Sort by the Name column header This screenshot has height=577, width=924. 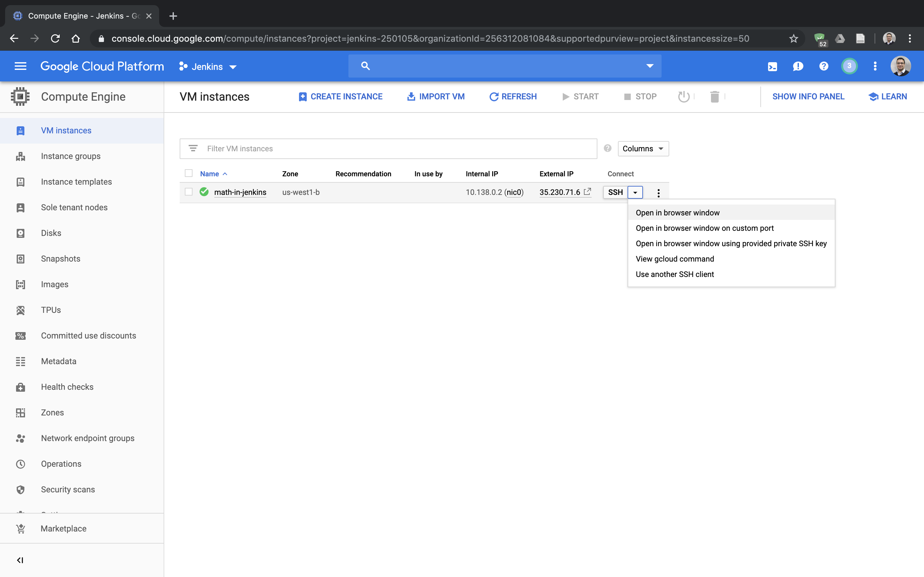[x=210, y=174]
